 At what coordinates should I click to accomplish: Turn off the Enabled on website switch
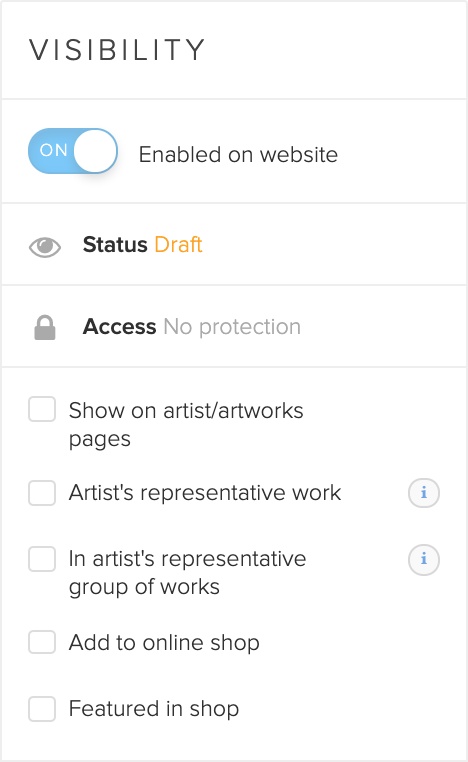(73, 151)
